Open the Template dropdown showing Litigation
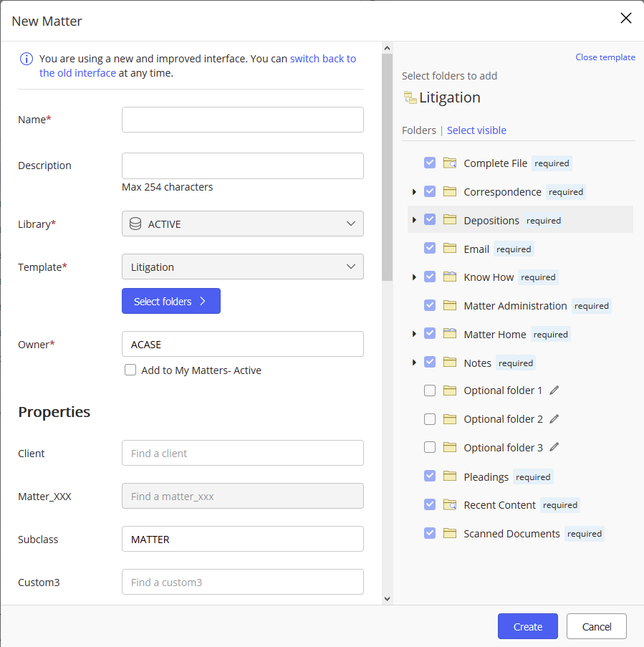 click(x=242, y=267)
